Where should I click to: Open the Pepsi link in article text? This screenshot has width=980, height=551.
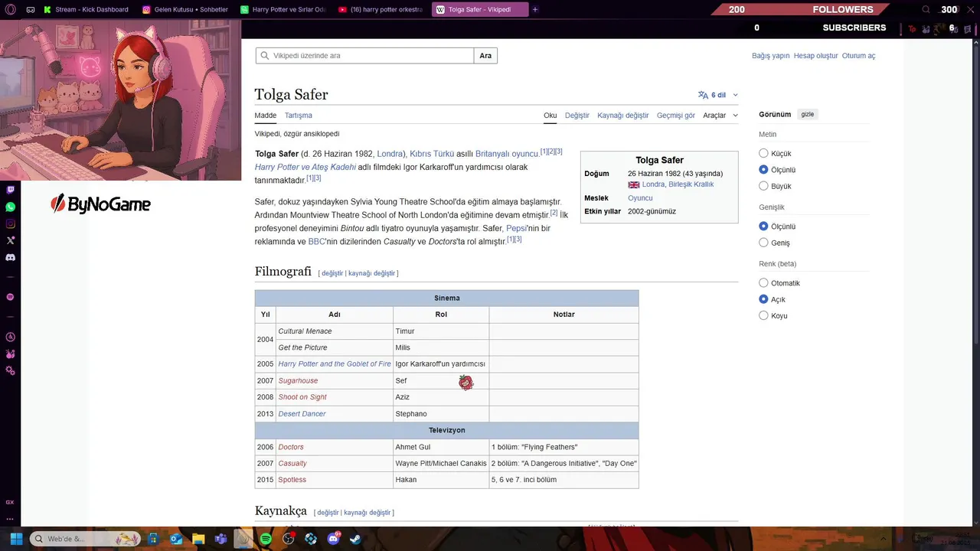point(515,228)
